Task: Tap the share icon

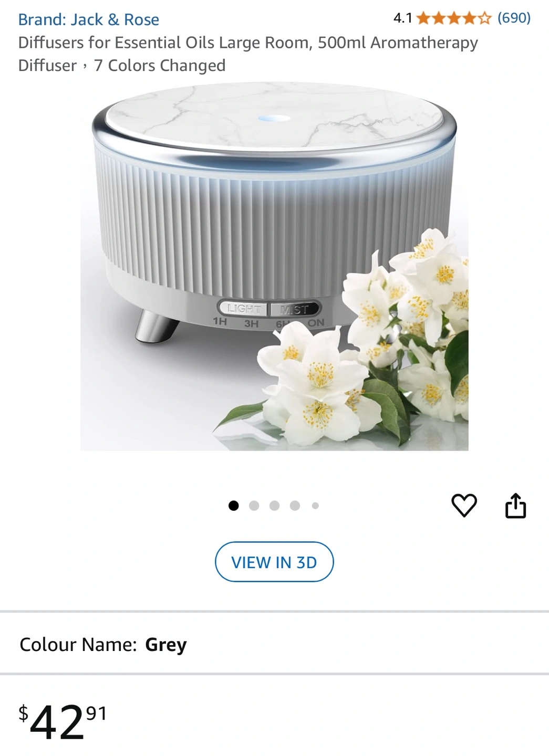Action: click(x=515, y=506)
